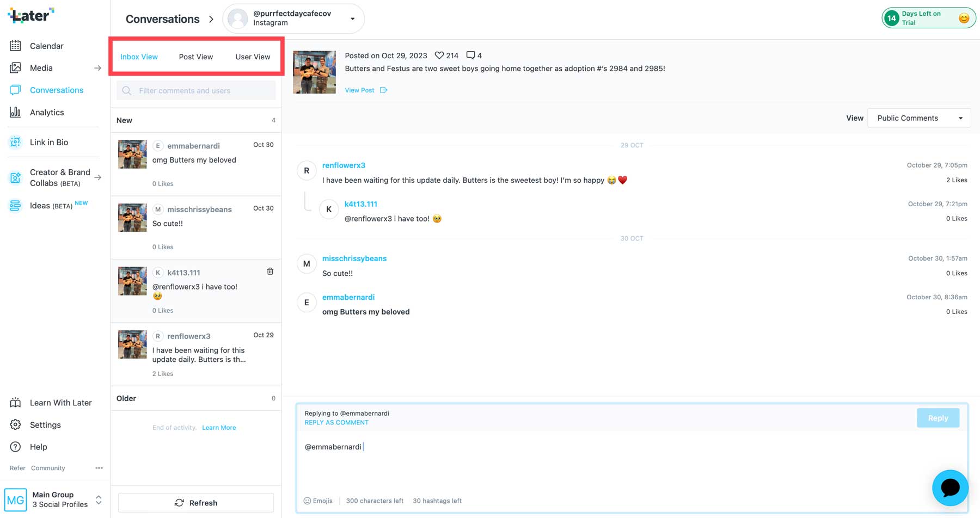Expand the @purrfectdaycafecov profile selector
The height and width of the screenshot is (518, 980).
353,18
